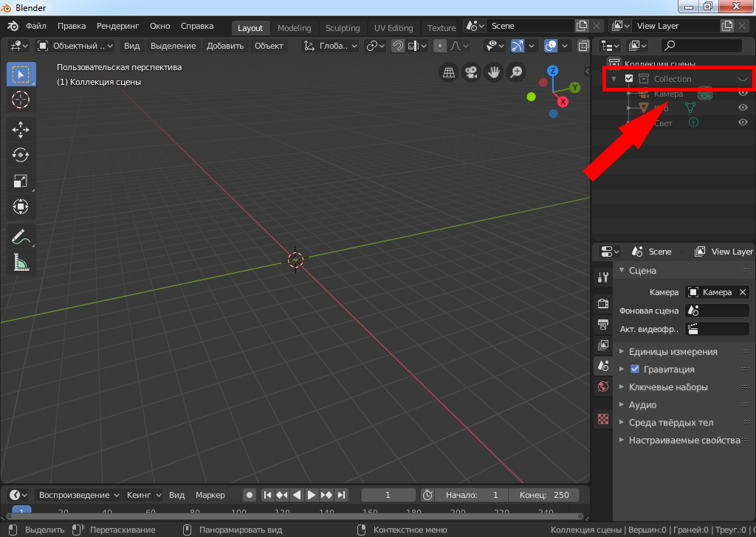This screenshot has width=756, height=537.
Task: Select the Scale tool
Action: click(x=21, y=181)
